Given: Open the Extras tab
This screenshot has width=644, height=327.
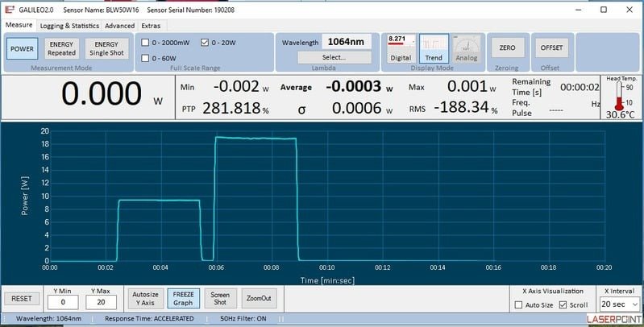Looking at the screenshot, I should point(151,26).
